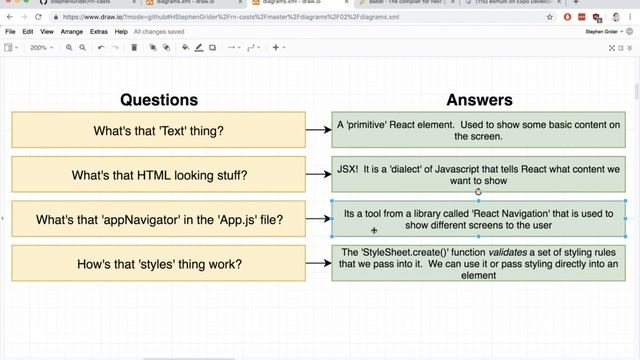Open the waypoints style dropdown

pos(253,48)
